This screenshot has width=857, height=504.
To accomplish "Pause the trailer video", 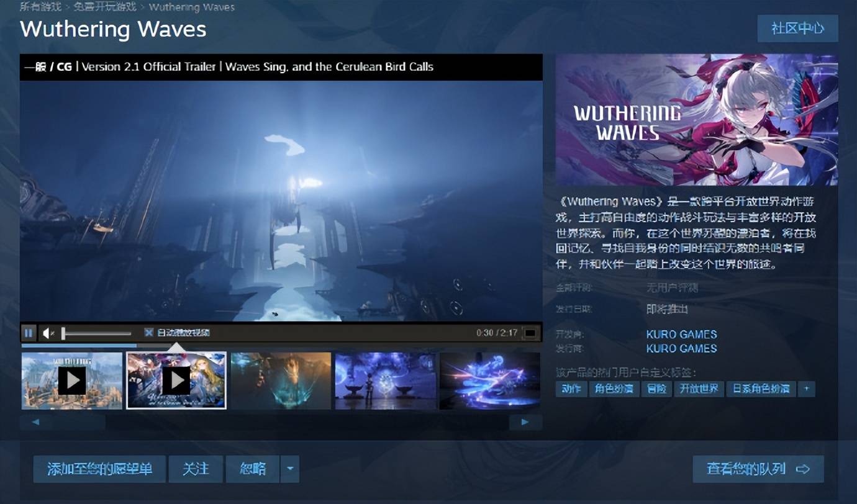I will pos(29,333).
